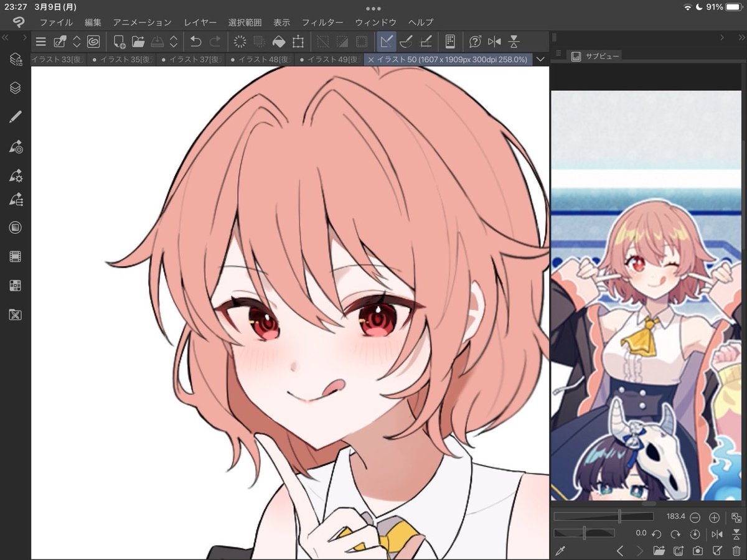Click the zoom-in plus button in the sub view
The width and height of the screenshot is (747, 560).
[714, 517]
